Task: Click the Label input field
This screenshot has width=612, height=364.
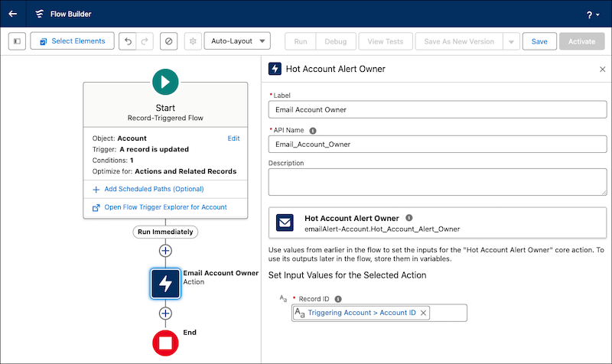Action: pos(437,109)
